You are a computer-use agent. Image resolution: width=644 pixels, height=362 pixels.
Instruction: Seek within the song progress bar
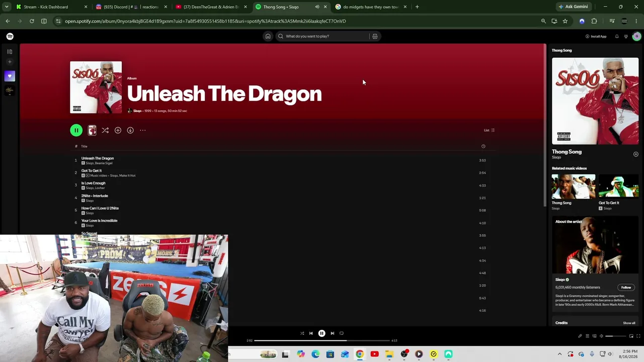(x=322, y=340)
